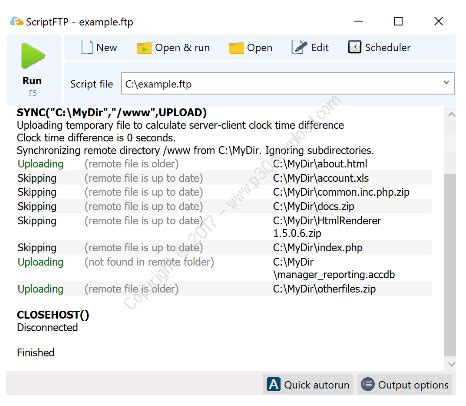Image resolution: width=466 pixels, height=406 pixels.
Task: Click the New button label
Action: click(107, 47)
